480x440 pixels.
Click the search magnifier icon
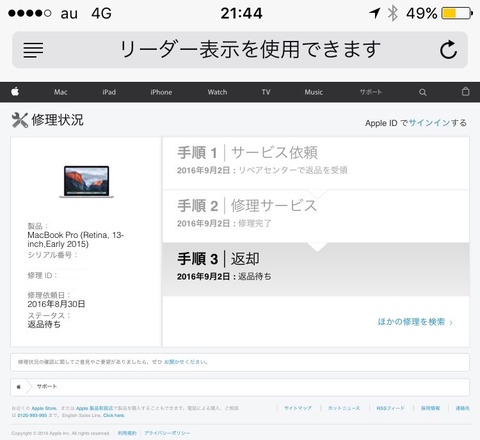coord(423,92)
